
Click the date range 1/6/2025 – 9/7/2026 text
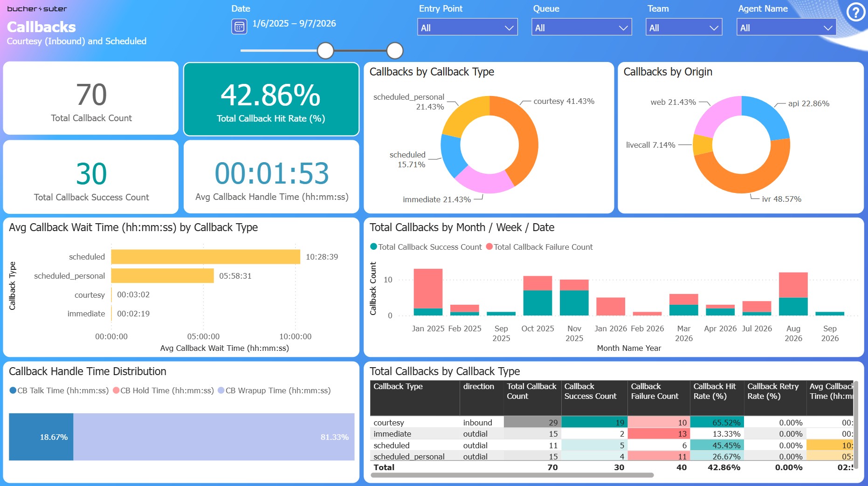click(x=294, y=24)
